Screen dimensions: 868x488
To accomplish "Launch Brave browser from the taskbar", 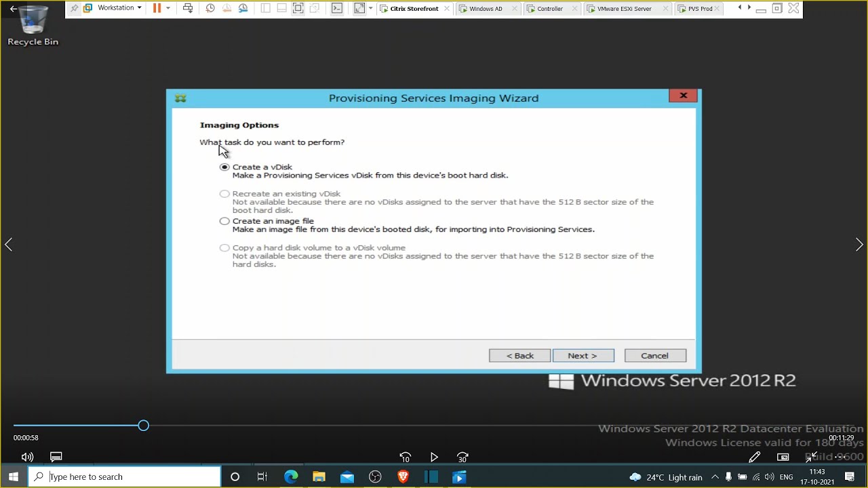I will 403,477.
